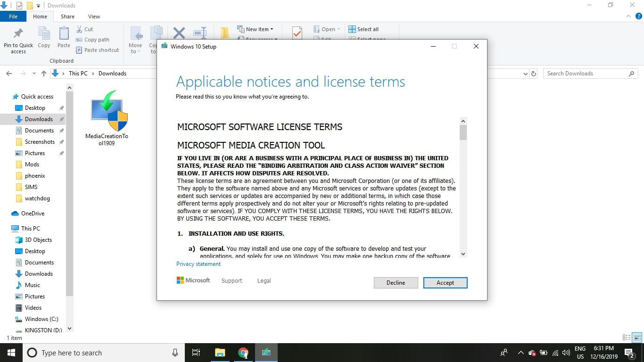Click This PC in the address bar
The height and width of the screenshot is (362, 644).
[x=78, y=74]
